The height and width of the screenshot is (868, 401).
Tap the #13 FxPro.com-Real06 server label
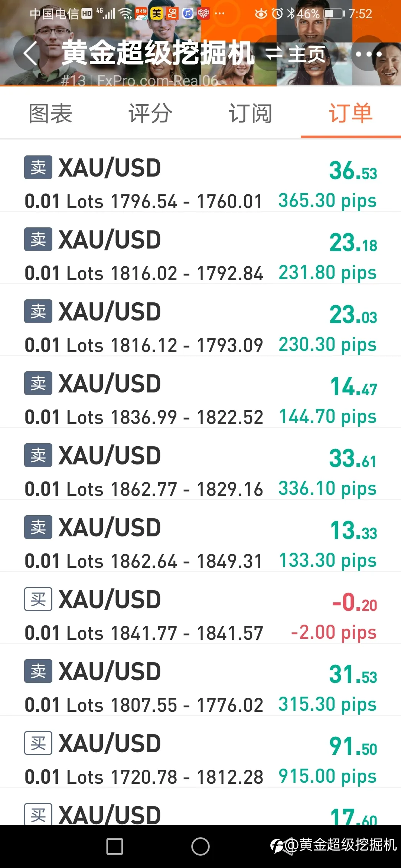(140, 80)
